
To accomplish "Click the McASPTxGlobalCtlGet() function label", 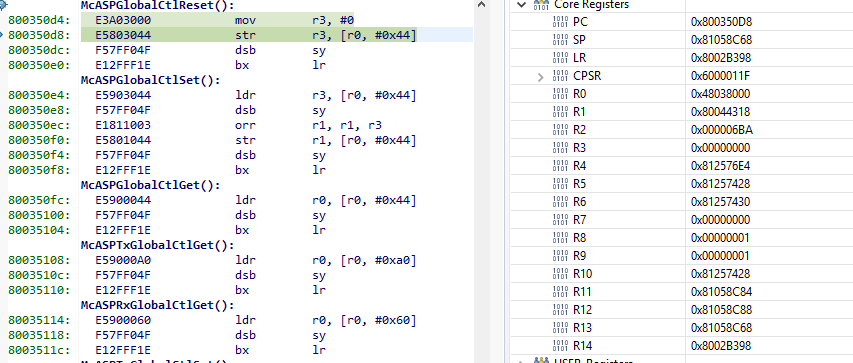I will (x=157, y=245).
